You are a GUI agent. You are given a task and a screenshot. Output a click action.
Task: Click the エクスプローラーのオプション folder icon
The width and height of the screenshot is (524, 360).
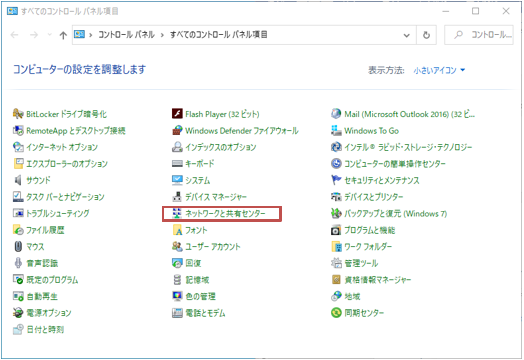coord(18,163)
